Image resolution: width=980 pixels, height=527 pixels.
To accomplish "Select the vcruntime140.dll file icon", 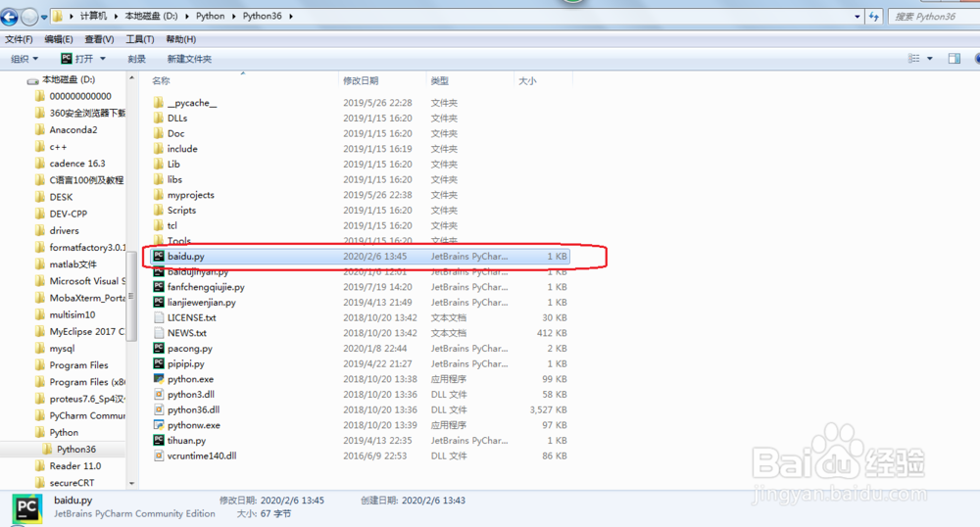I will [x=159, y=455].
